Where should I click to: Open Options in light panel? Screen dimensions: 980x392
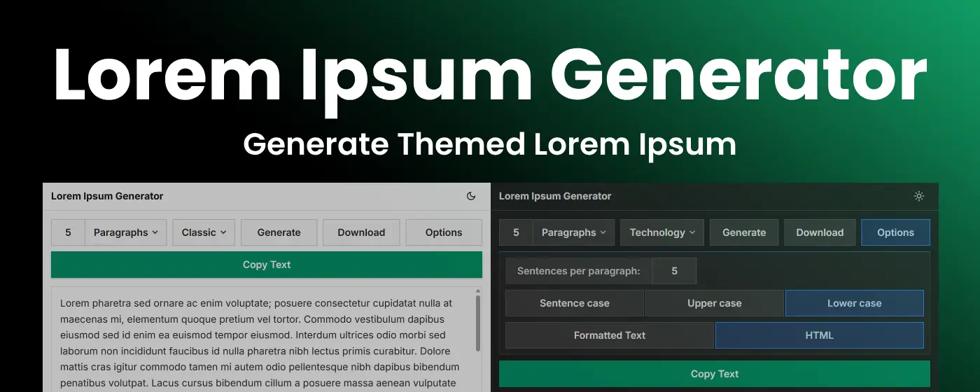[444, 232]
